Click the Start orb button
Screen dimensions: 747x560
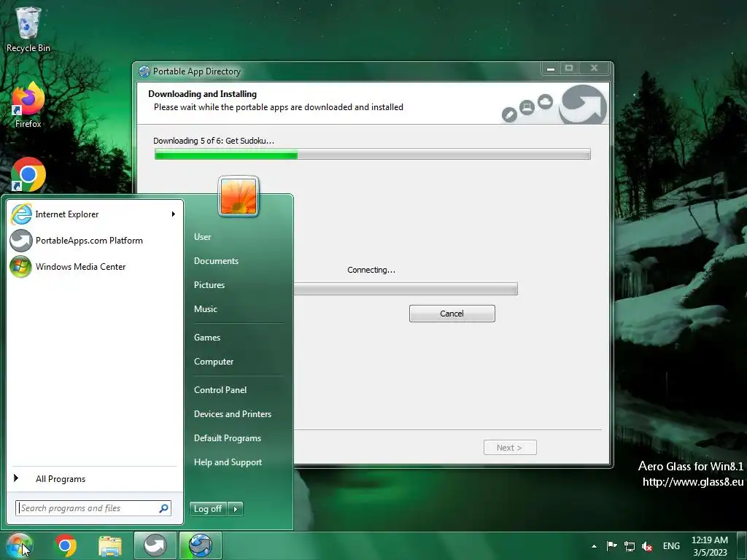[19, 545]
